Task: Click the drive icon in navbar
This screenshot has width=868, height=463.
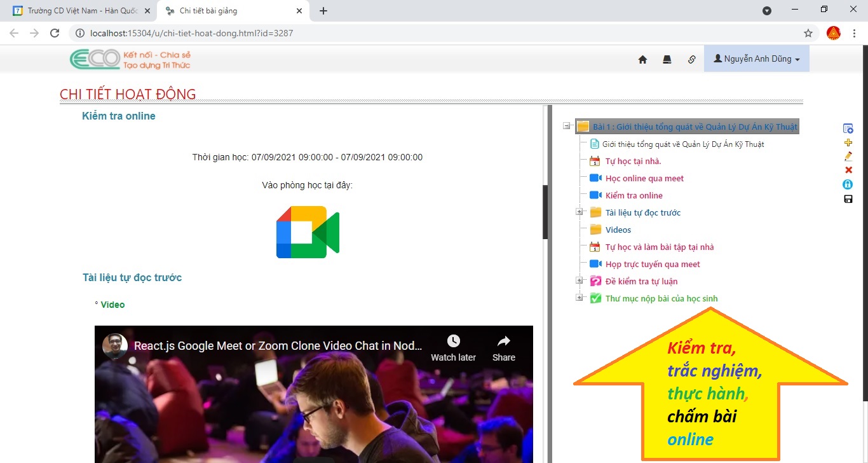Action: pos(667,59)
